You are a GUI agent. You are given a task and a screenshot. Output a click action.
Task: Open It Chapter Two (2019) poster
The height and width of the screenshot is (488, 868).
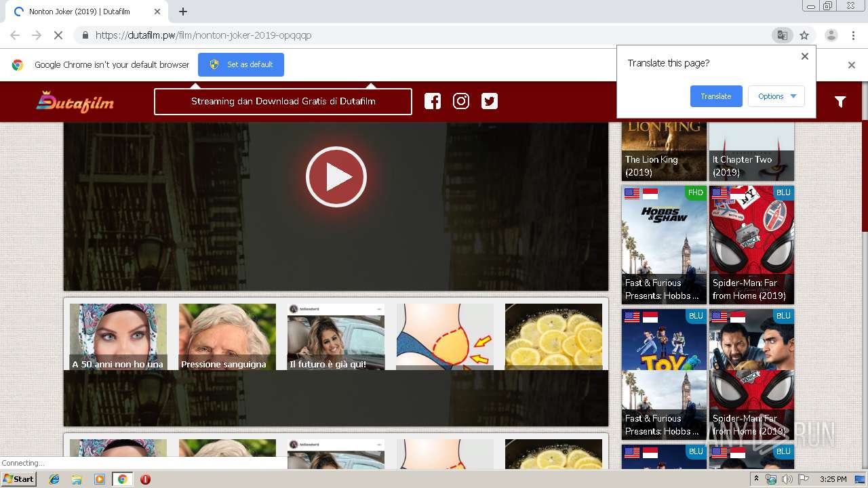click(x=751, y=150)
